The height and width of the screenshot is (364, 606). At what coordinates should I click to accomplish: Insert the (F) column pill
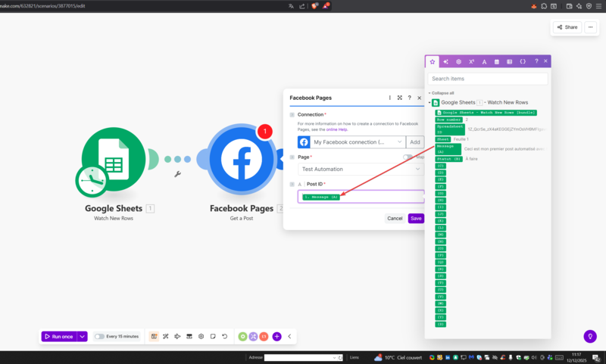point(441,186)
